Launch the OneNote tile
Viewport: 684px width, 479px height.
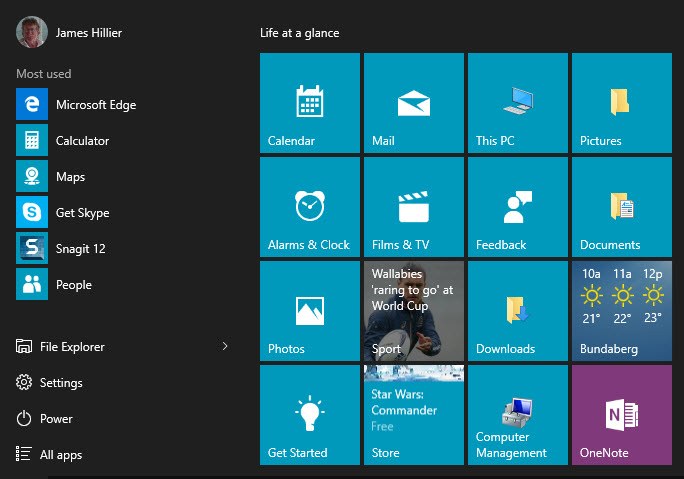[x=622, y=415]
